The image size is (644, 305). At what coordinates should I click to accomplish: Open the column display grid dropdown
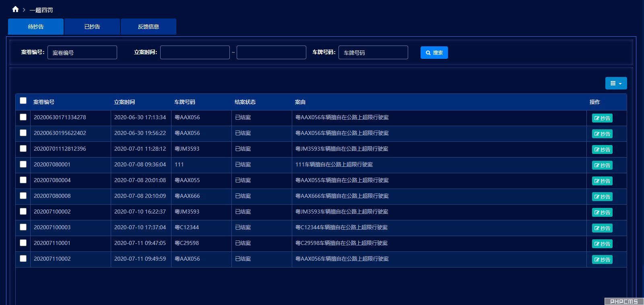click(616, 83)
